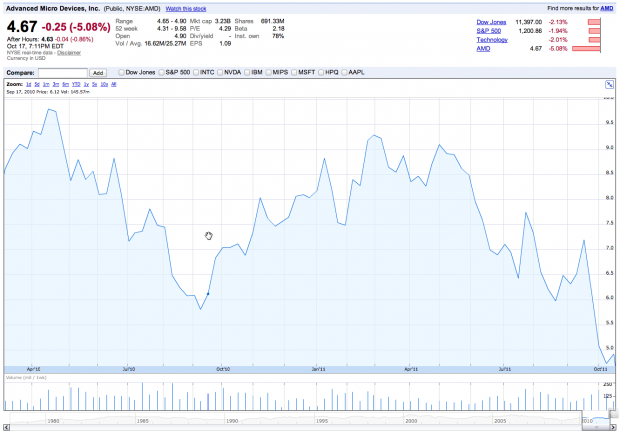Click the Compare ticker input field
Screen dimensions: 620x432
[63, 73]
